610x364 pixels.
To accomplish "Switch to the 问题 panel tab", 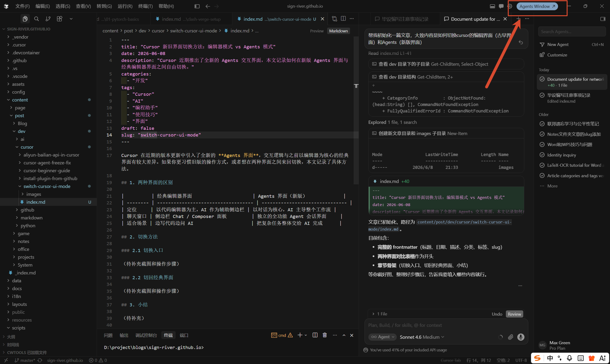I will tap(108, 335).
